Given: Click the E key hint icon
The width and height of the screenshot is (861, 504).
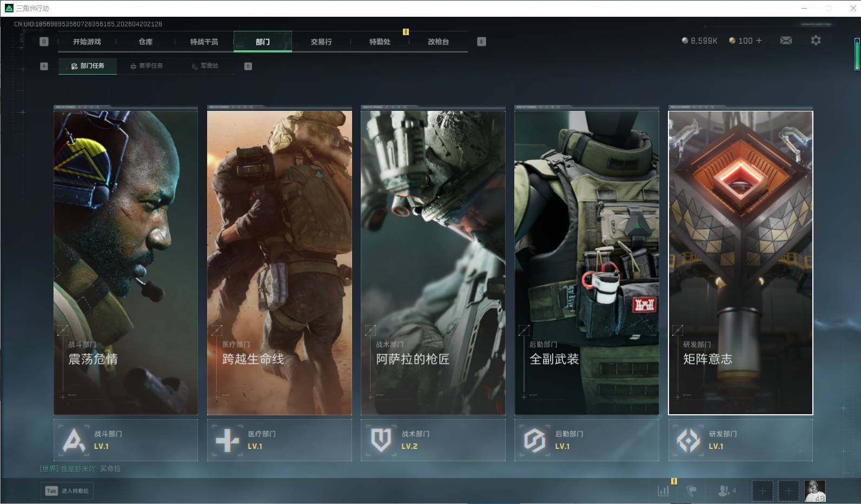Looking at the screenshot, I should click(x=481, y=42).
